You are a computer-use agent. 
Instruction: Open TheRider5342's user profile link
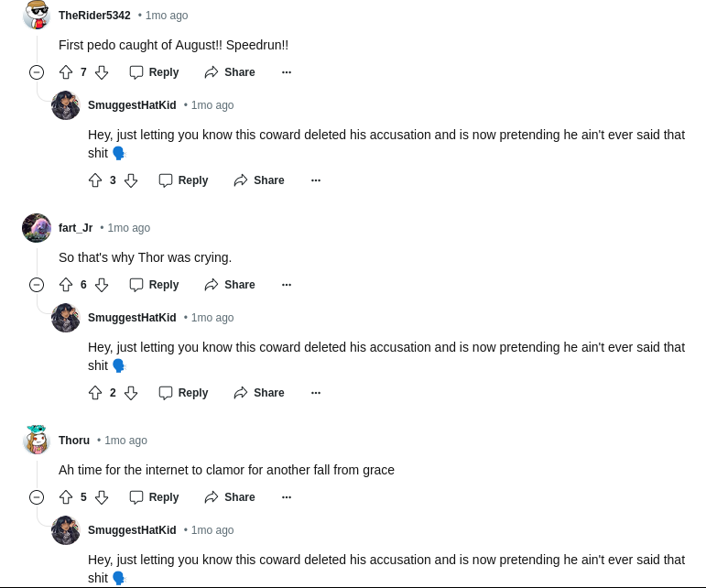pos(94,16)
